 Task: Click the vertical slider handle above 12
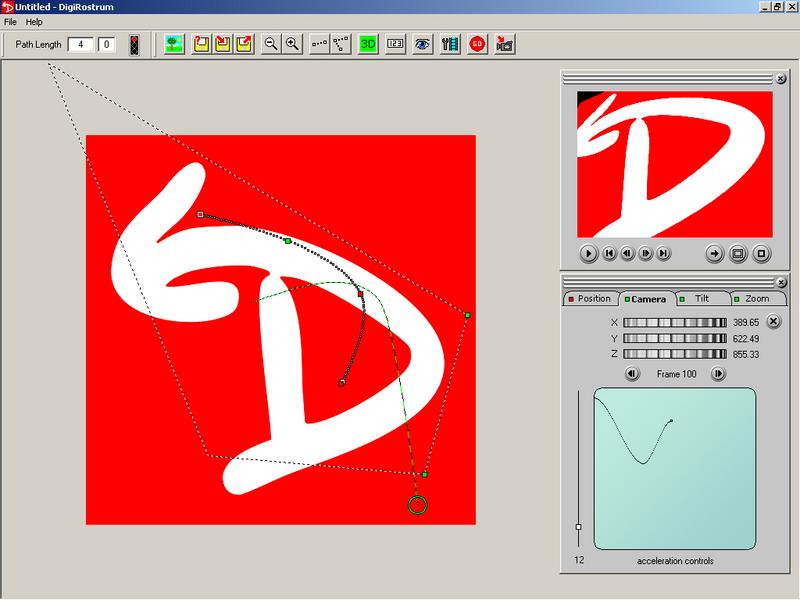(578, 527)
